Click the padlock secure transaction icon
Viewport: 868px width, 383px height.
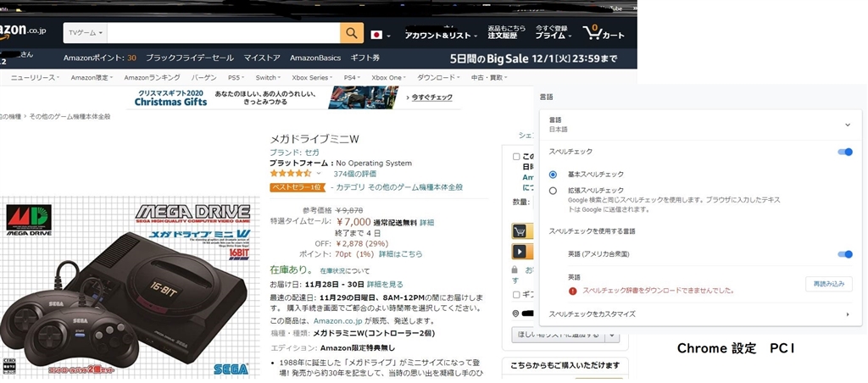(515, 269)
